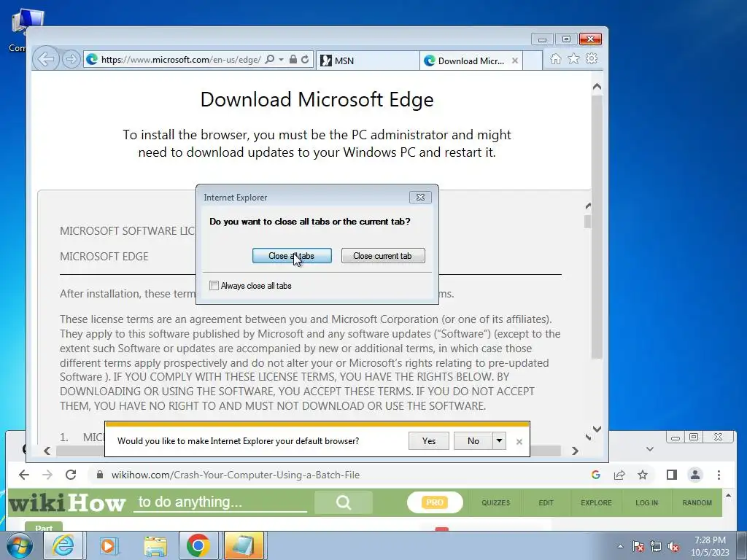
Task: Click the Chrome address bar with wikihow URL
Action: [235, 475]
